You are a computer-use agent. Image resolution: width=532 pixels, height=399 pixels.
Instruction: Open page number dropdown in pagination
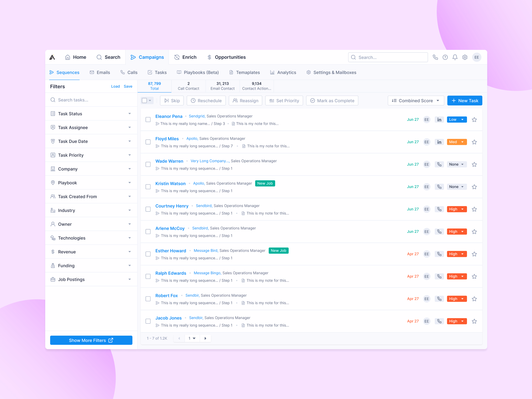pos(192,338)
